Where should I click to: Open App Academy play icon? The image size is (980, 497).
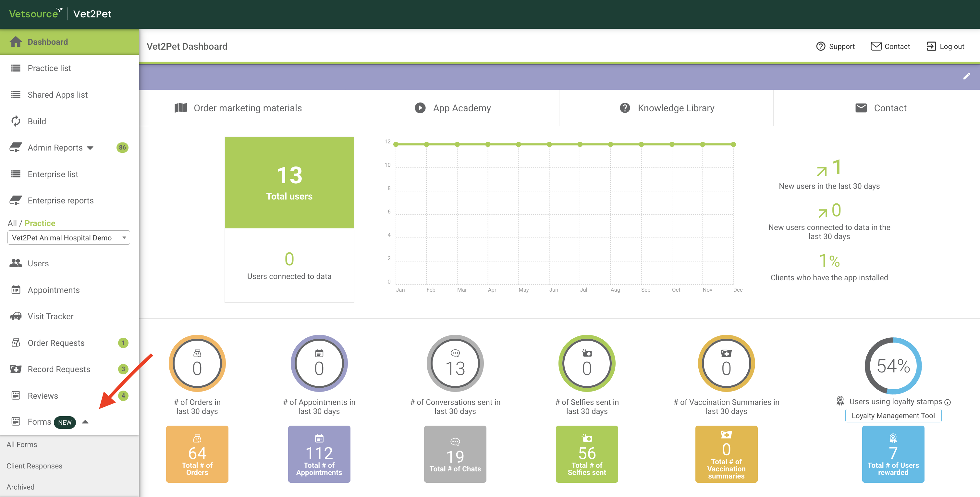pyautogui.click(x=420, y=108)
